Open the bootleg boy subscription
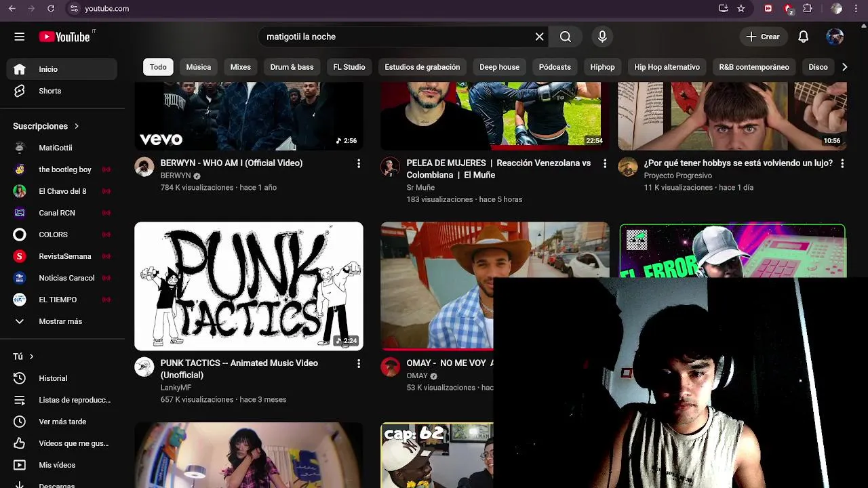 tap(62, 169)
